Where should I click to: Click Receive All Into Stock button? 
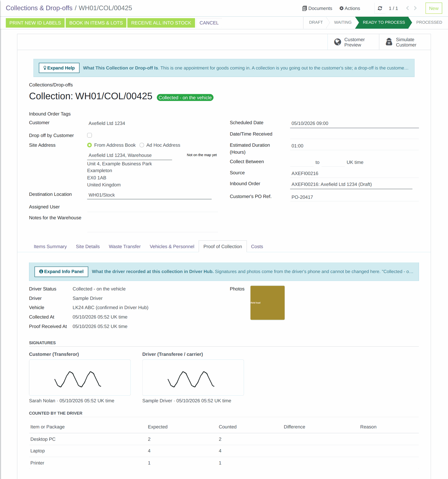[161, 23]
